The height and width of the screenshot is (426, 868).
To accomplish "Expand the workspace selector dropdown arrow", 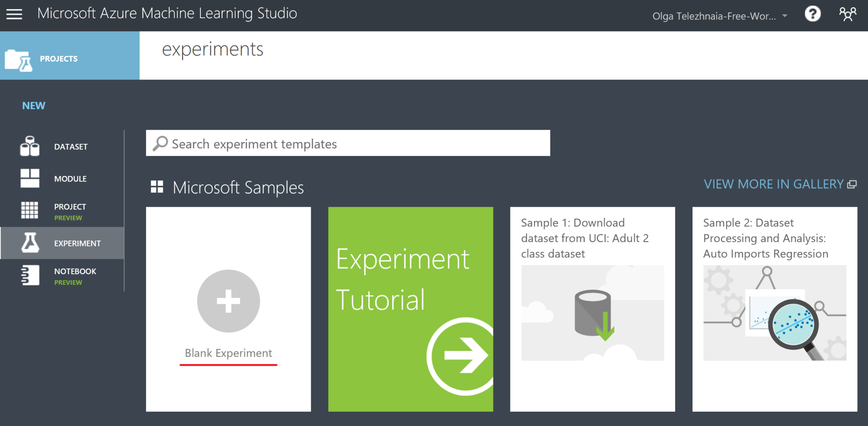I will coord(785,16).
